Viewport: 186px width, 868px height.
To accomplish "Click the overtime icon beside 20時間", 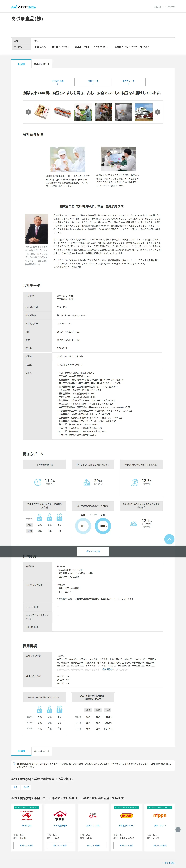I will pyautogui.click(x=87, y=482).
